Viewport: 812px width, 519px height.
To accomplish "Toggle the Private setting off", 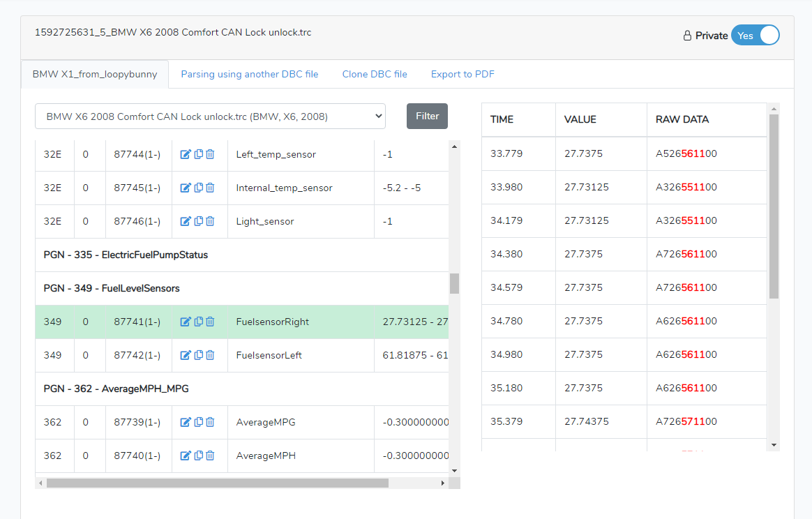I will (755, 34).
